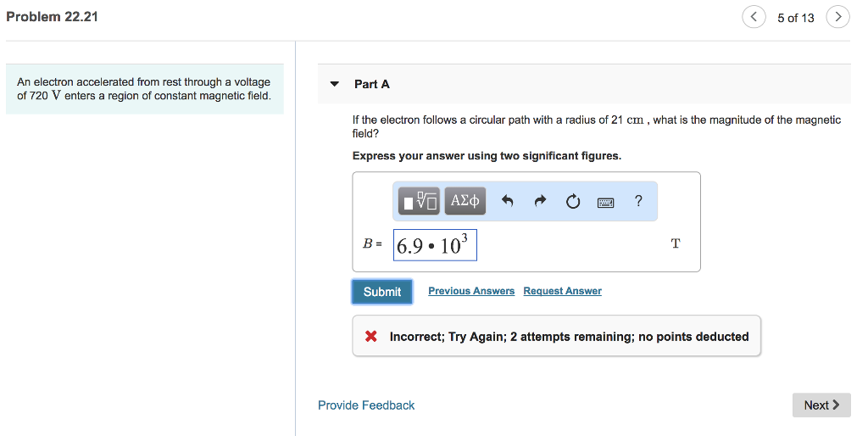Click the B answer input field

[x=435, y=245]
